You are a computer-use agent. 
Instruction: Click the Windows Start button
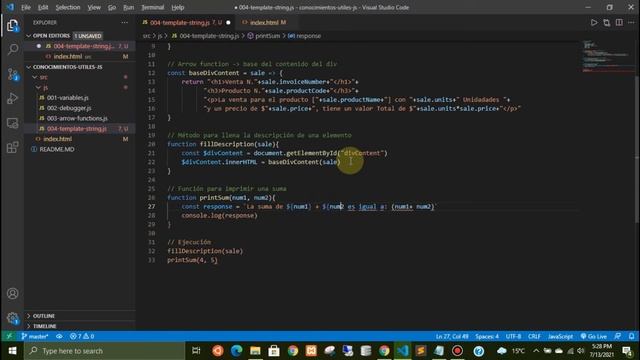click(12, 351)
